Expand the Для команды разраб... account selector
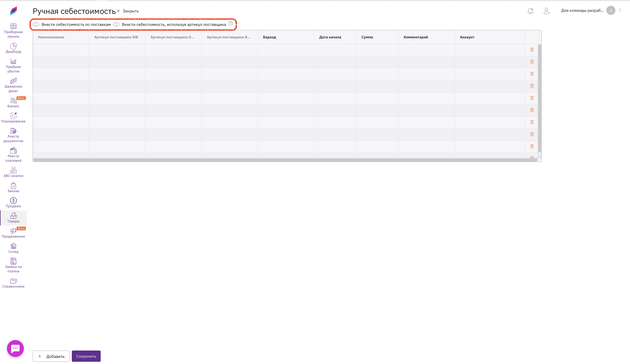This screenshot has width=630, height=364. coord(582,10)
